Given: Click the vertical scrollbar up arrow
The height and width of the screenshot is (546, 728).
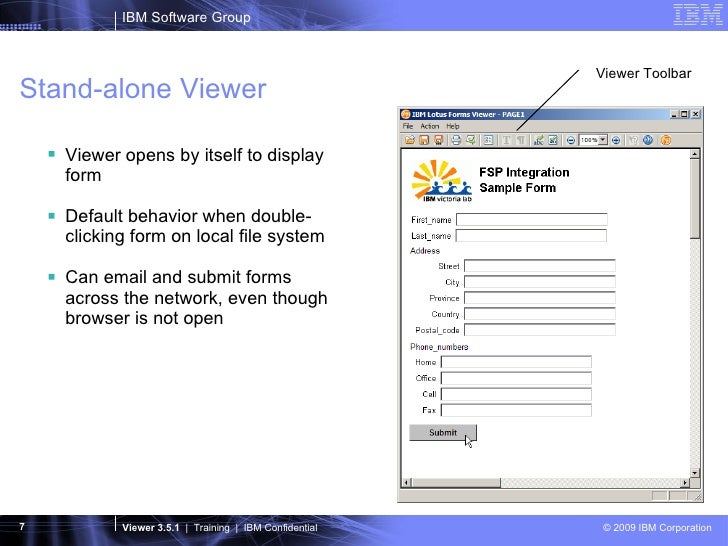Looking at the screenshot, I should tap(695, 154).
